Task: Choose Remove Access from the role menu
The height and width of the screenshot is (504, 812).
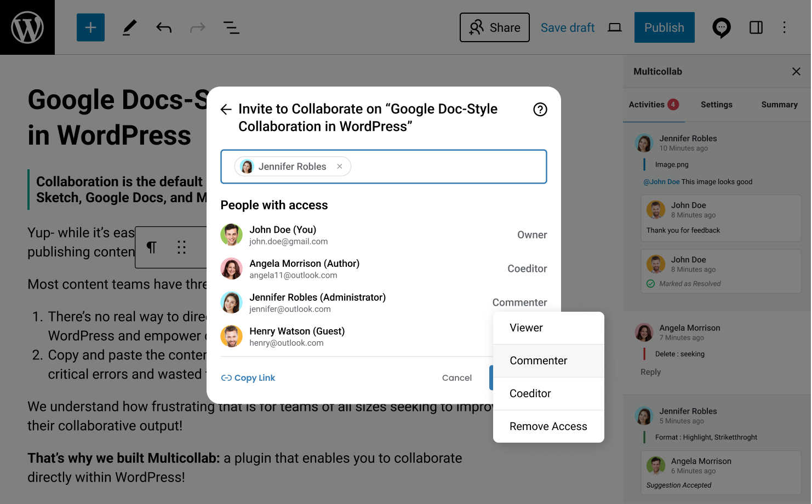Action: tap(548, 427)
